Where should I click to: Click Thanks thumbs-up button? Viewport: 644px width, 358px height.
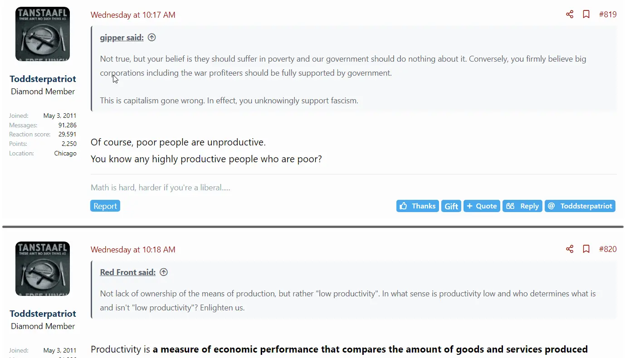(x=417, y=206)
